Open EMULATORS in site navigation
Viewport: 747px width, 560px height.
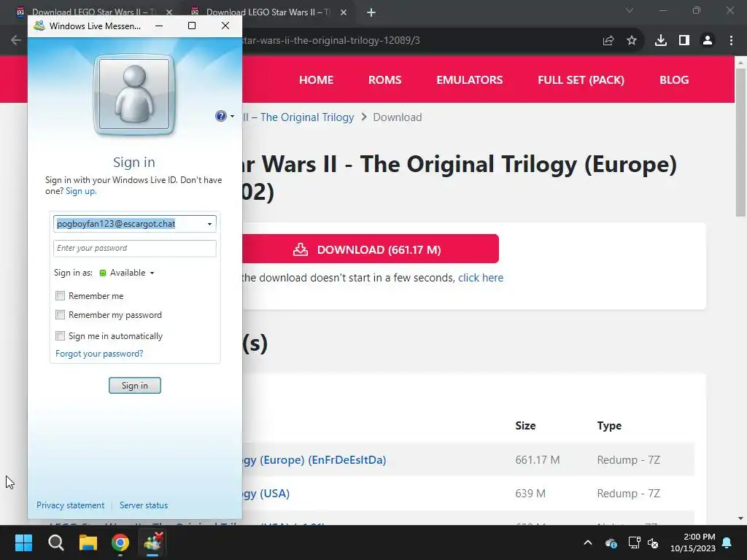[x=469, y=80]
